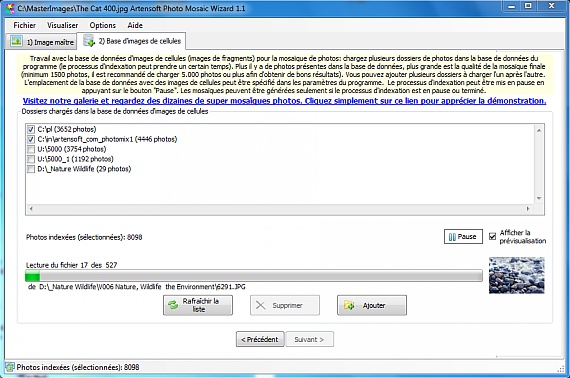Click the Rafraîchir la liste button
This screenshot has width=570, height=378.
tap(198, 305)
